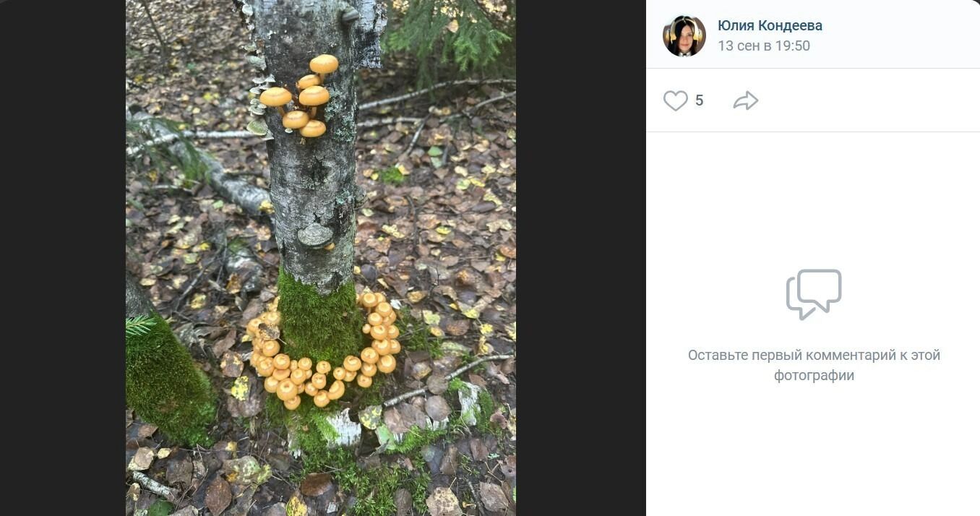The height and width of the screenshot is (516, 980).
Task: Like the photo with the heart icon
Action: point(675,100)
